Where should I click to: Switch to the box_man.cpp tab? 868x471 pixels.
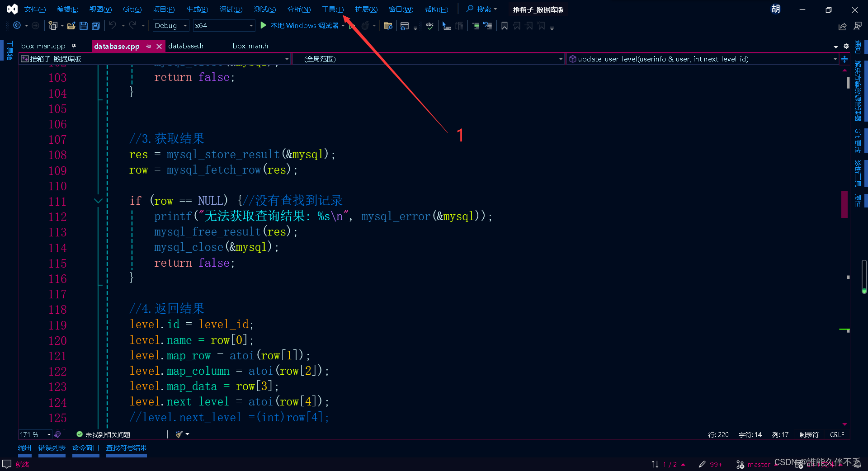43,46
